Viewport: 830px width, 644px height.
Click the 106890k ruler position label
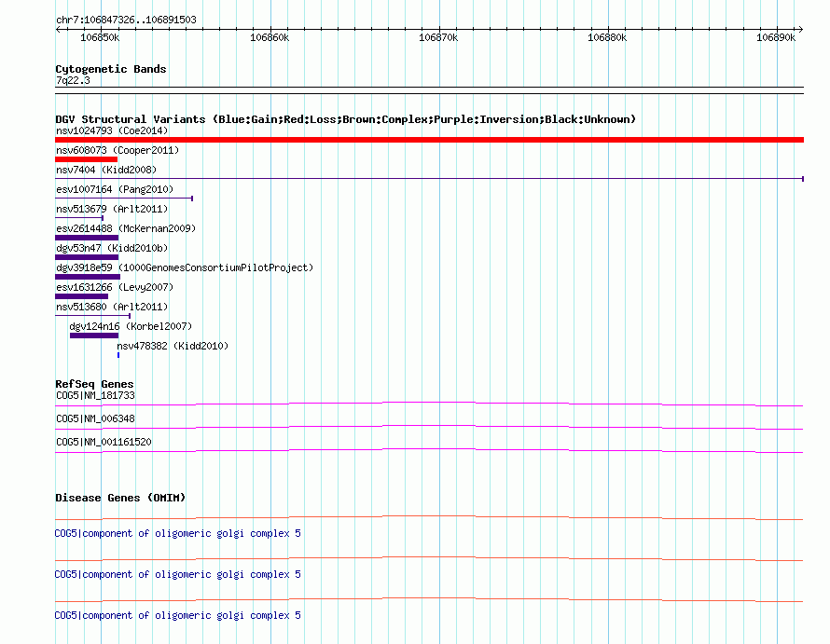coord(776,37)
